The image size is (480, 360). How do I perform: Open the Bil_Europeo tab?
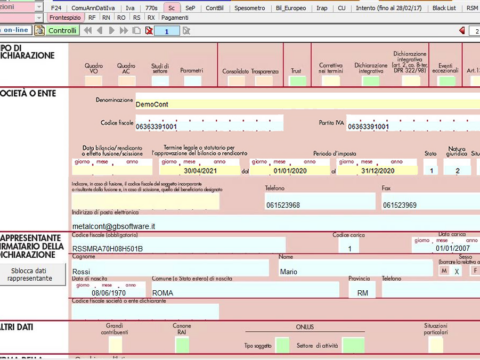click(291, 8)
